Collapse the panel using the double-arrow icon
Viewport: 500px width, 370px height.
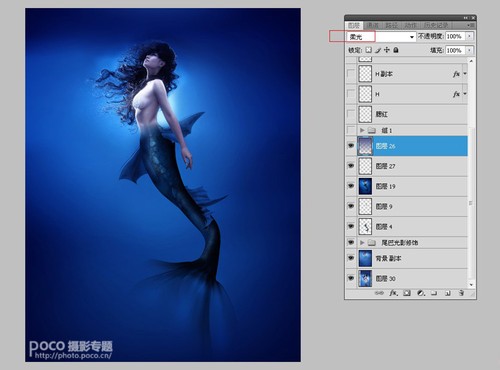point(466,18)
